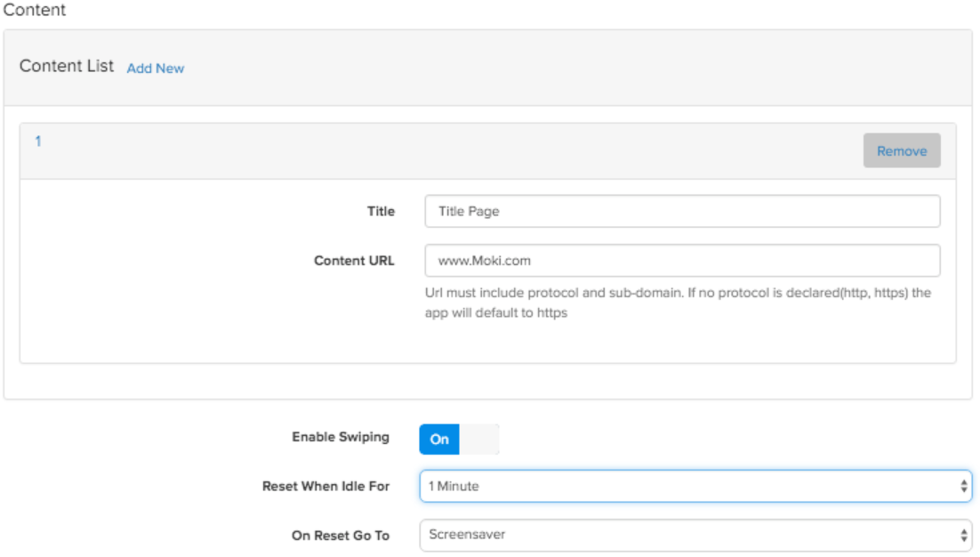Click the Content URL label

pos(354,262)
